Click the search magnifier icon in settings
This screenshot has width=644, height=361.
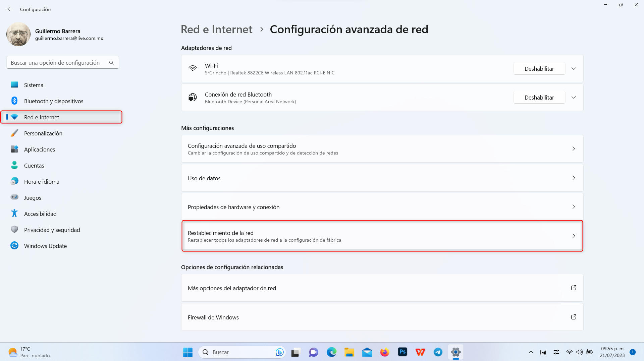pos(111,63)
